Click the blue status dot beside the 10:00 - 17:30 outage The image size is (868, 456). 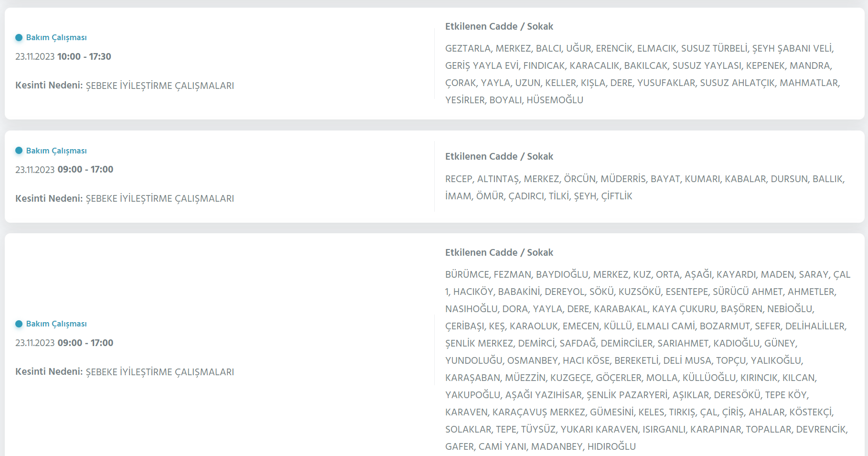(x=19, y=37)
